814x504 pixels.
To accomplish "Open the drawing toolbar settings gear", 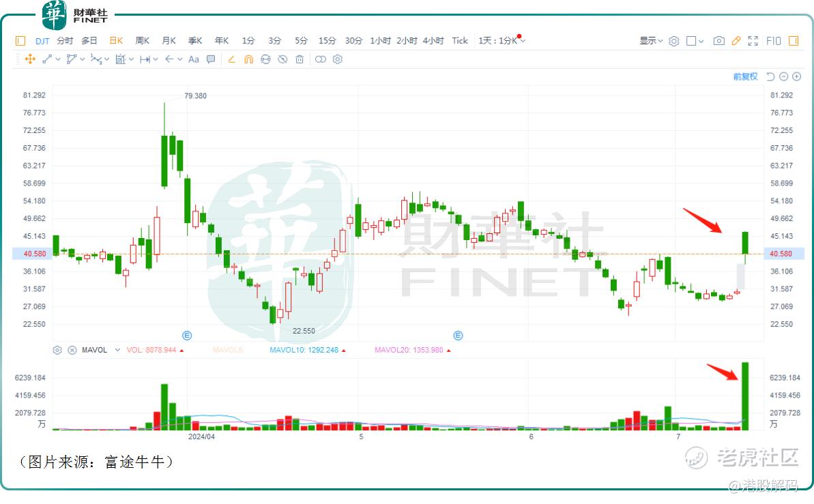I will [338, 59].
